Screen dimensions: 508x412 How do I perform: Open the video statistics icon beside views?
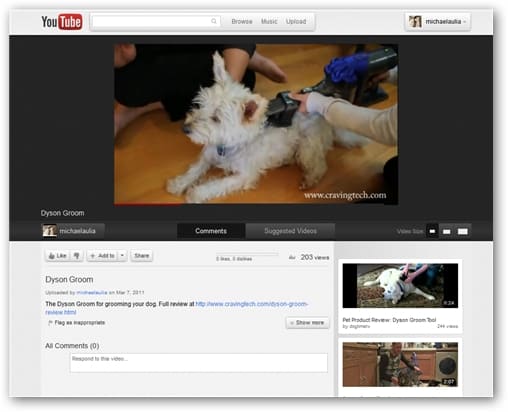(292, 257)
